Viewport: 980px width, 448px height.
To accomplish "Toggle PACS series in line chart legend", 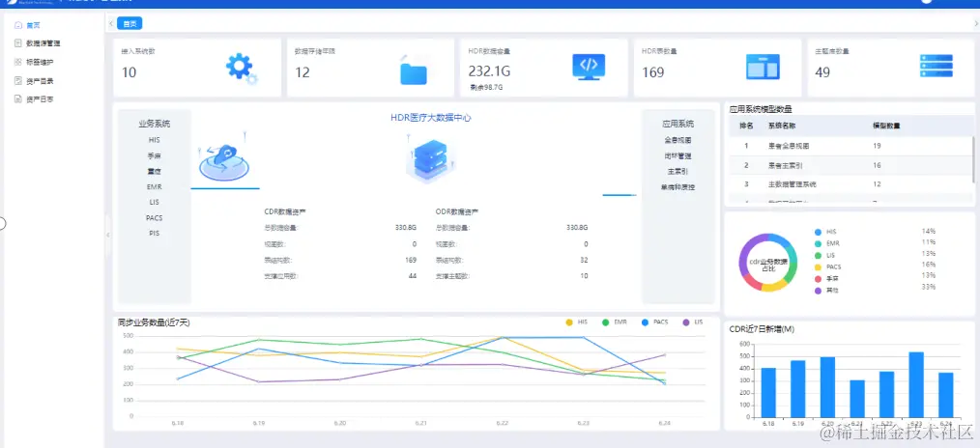I will click(x=654, y=322).
